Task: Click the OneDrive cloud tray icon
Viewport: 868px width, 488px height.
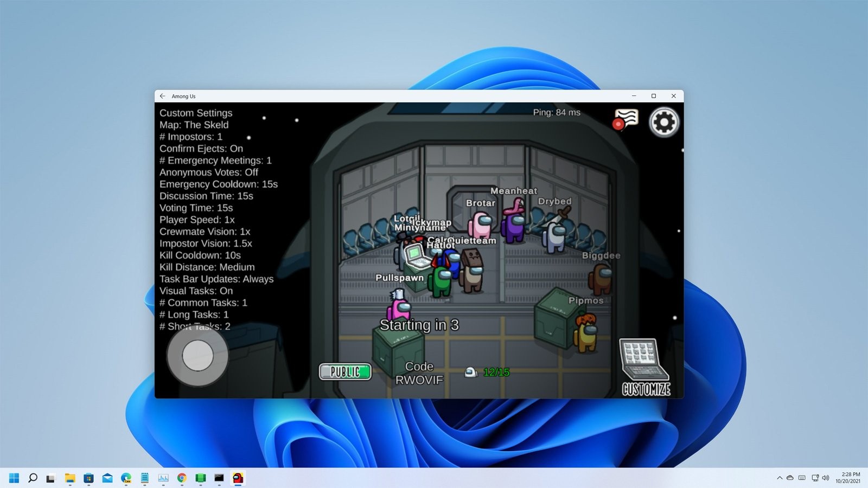Action: pos(790,478)
